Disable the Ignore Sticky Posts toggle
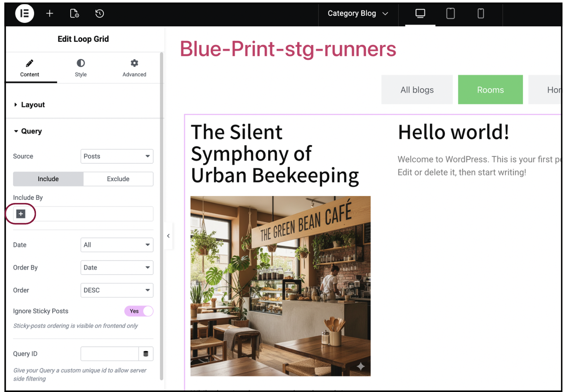The width and height of the screenshot is (565, 392). (x=139, y=311)
